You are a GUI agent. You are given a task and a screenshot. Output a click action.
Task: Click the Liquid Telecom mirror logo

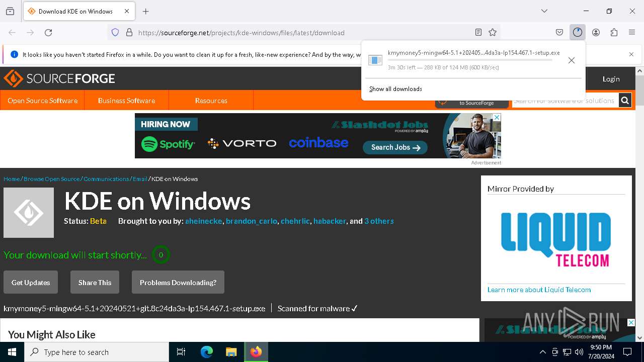[556, 239]
